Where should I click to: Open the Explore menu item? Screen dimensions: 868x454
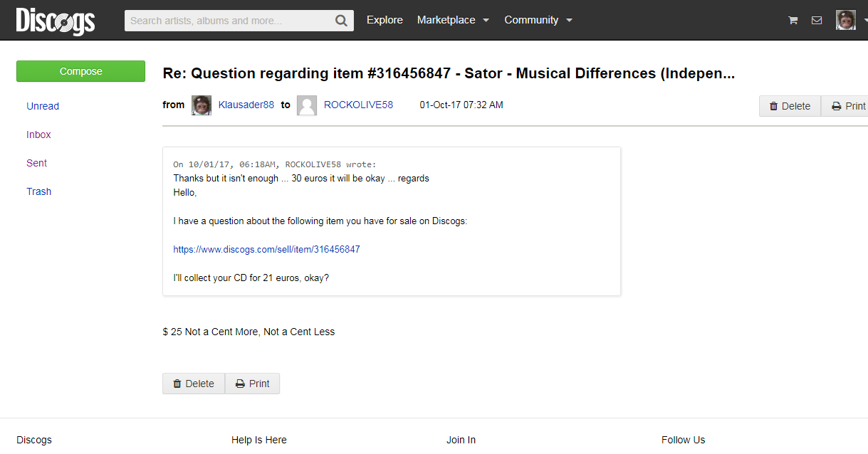pos(385,20)
